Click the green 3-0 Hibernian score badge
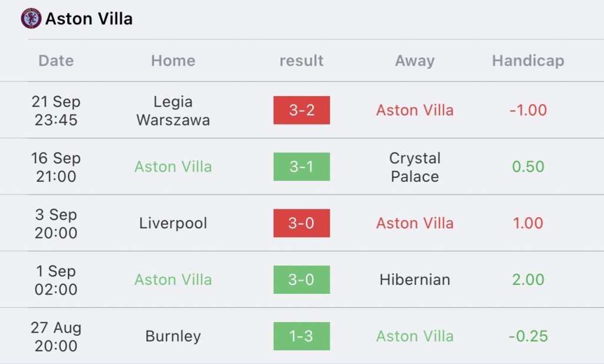Screen dimensions: 604x364 (301, 280)
